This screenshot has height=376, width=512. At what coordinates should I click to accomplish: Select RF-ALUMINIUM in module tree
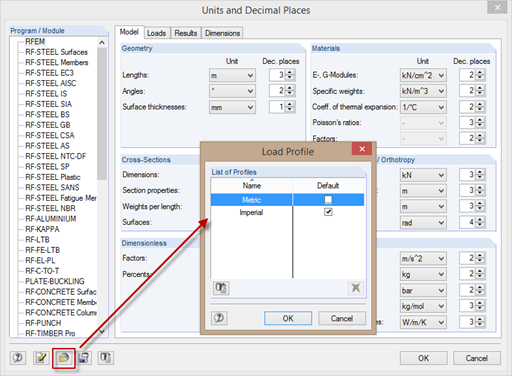pyautogui.click(x=51, y=219)
